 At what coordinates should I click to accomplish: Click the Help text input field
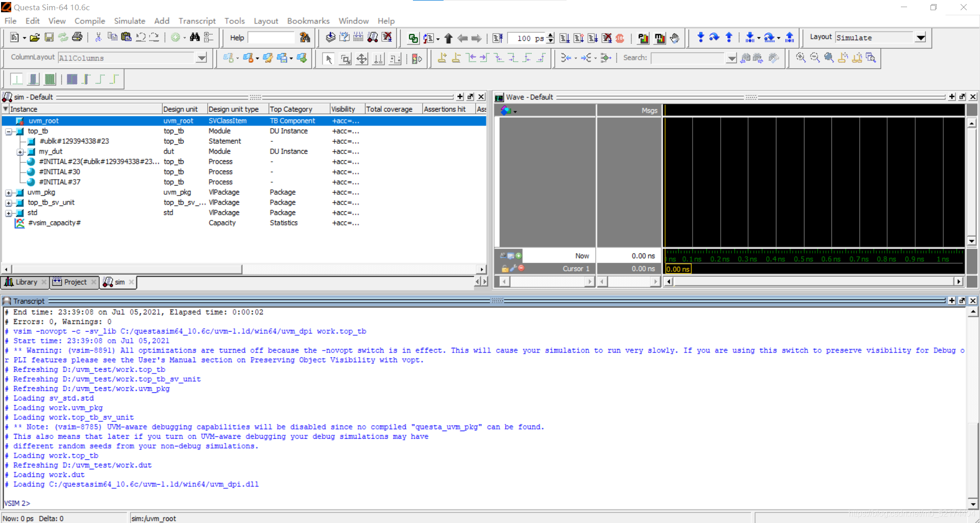[271, 38]
